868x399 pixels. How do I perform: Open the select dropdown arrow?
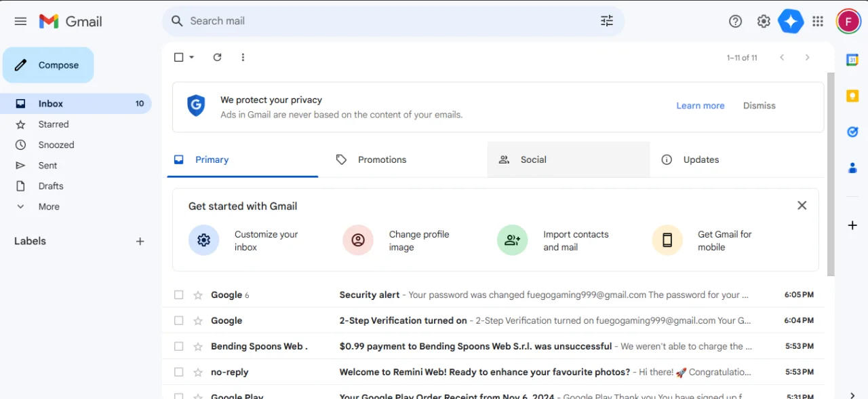[x=192, y=57]
